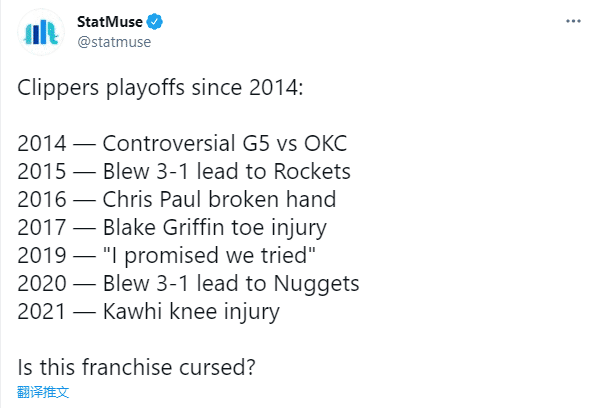597x408 pixels.
Task: Open the tweet's three-dot more menu
Action: tap(573, 21)
